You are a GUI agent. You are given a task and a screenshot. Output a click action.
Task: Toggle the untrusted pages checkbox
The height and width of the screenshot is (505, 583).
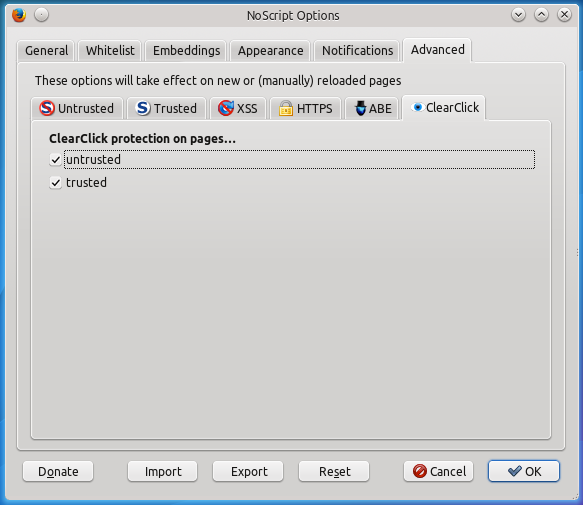(55, 160)
